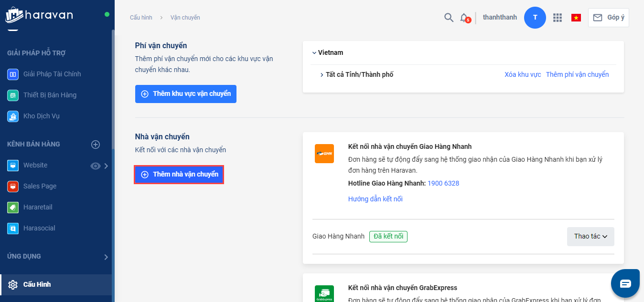The width and height of the screenshot is (644, 302).
Task: Open the notifications bell
Action: tap(464, 18)
